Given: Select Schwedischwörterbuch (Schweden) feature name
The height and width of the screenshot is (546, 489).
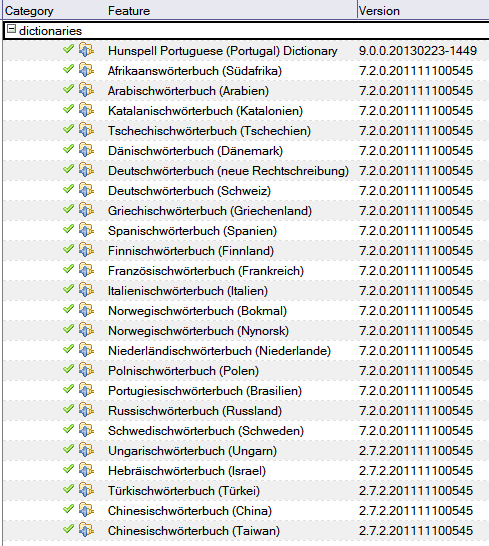Looking at the screenshot, I should (206, 431).
